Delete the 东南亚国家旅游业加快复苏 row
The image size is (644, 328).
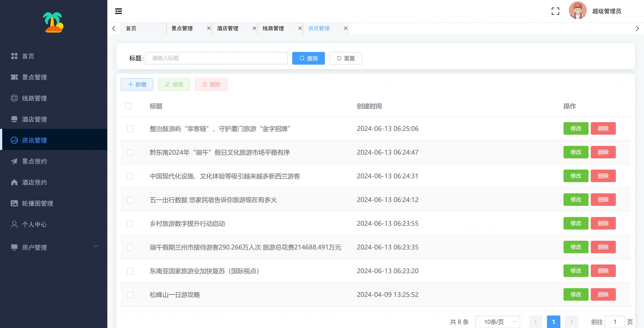[x=603, y=271]
